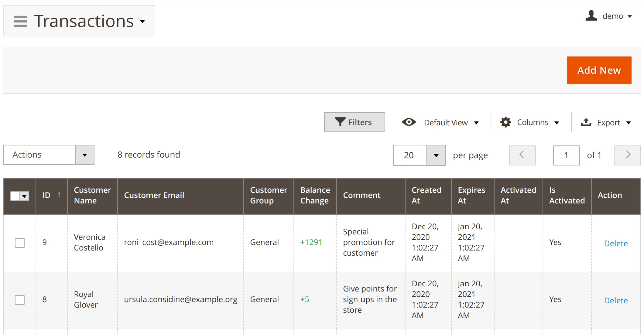The image size is (644, 334).
Task: Select checkbox for transaction ID 8
Action: point(20,300)
